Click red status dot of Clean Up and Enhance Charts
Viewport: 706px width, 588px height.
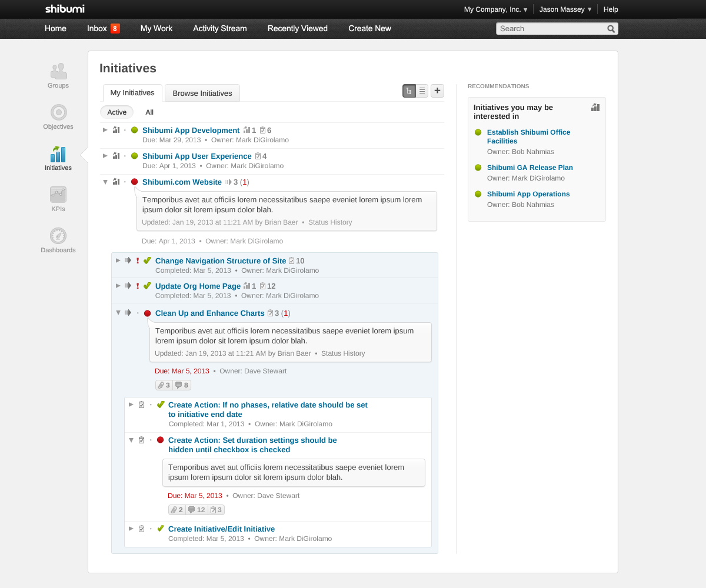pos(147,313)
